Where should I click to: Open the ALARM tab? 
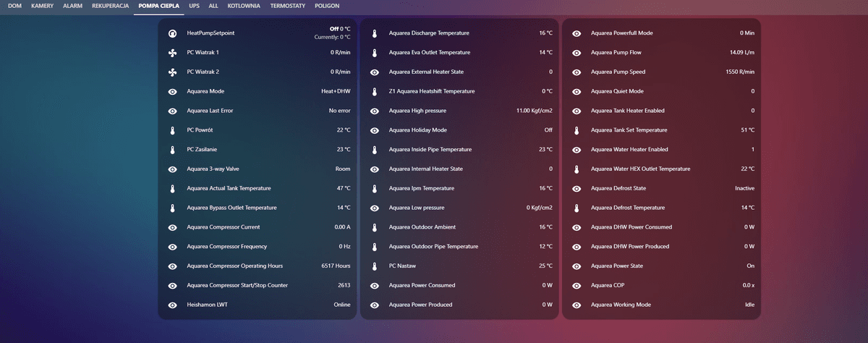coord(72,6)
